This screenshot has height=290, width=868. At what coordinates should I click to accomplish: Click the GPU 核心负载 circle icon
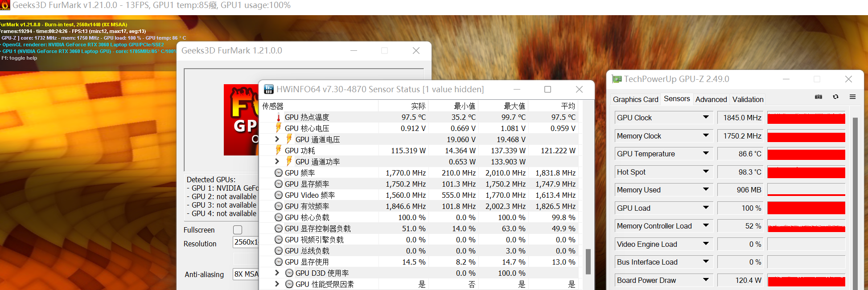(279, 217)
